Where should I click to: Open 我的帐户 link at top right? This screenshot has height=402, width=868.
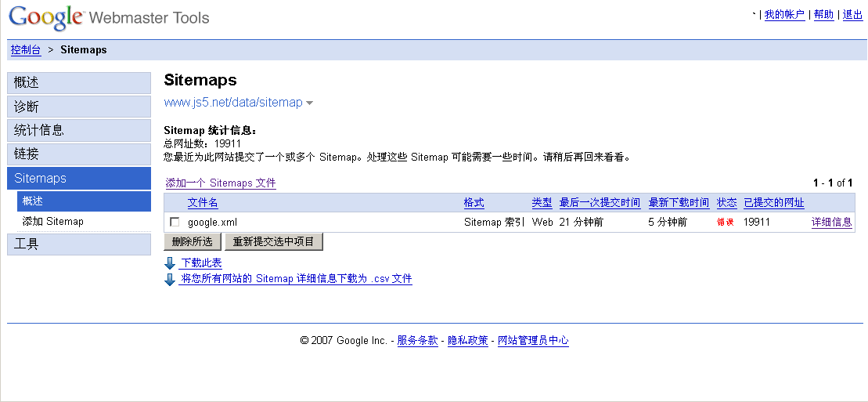784,15
